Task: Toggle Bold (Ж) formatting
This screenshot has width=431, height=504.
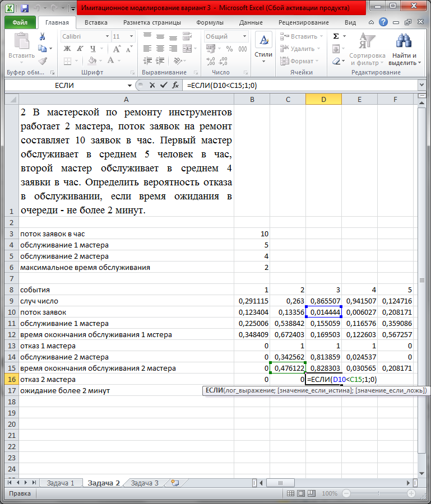Action: click(x=67, y=49)
